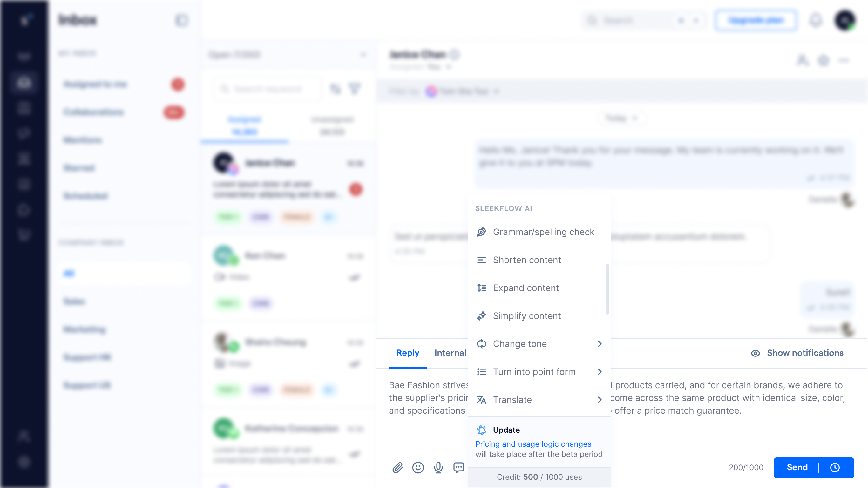Screen dimensions: 868x488
Task: Click the audio microphone icon
Action: 439,467
